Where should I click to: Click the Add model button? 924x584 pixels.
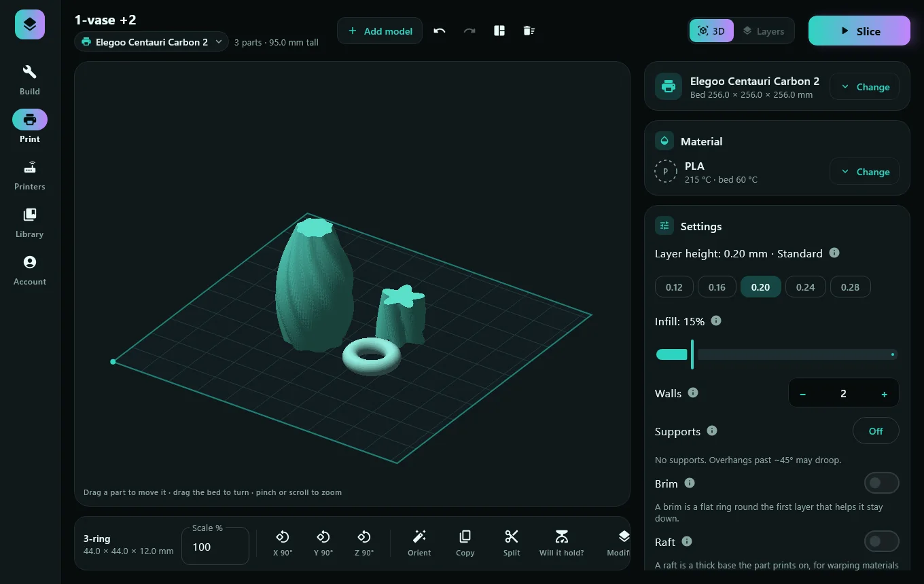pos(380,31)
